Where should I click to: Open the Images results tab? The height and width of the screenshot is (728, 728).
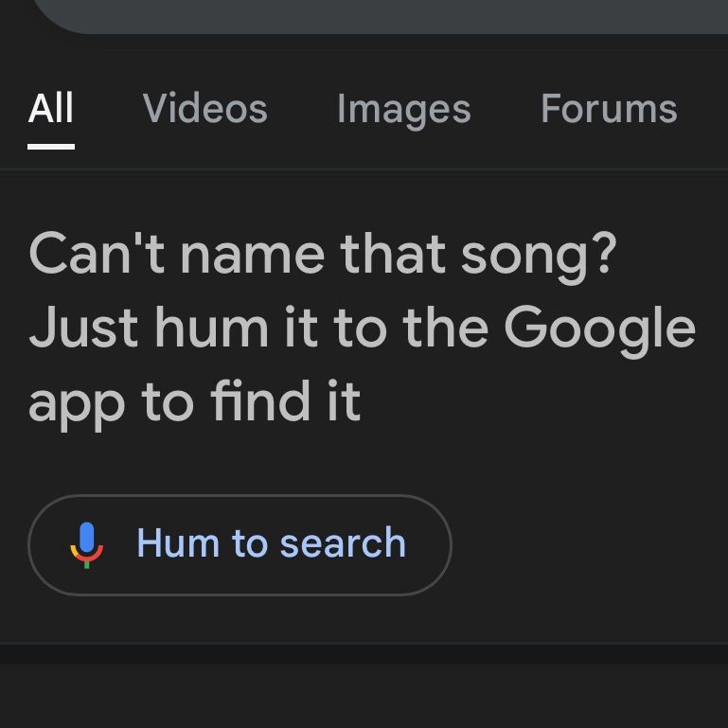403,109
